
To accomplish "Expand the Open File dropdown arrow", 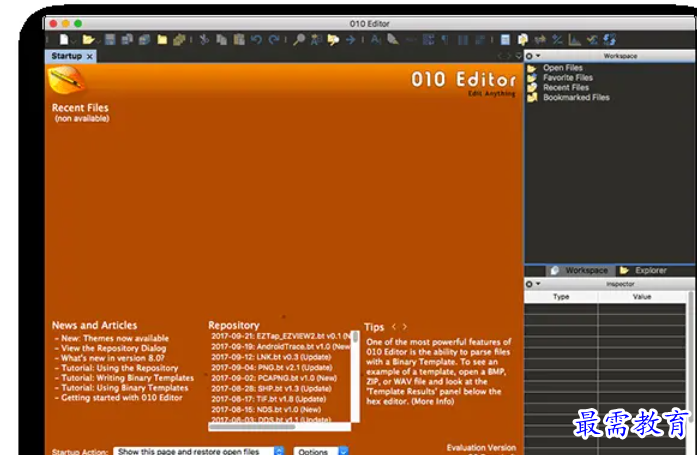I will 98,41.
